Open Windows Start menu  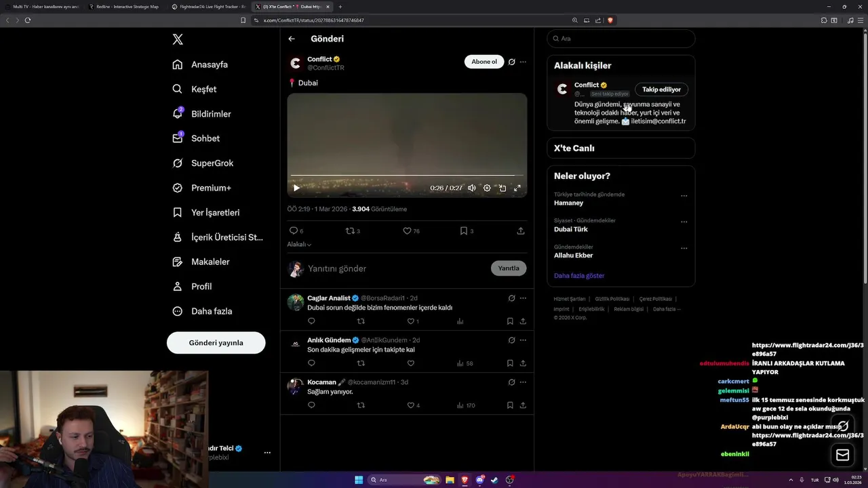359,480
